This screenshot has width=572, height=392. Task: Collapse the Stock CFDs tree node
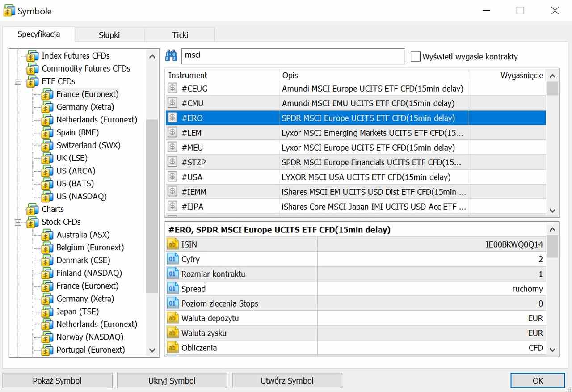pos(18,222)
